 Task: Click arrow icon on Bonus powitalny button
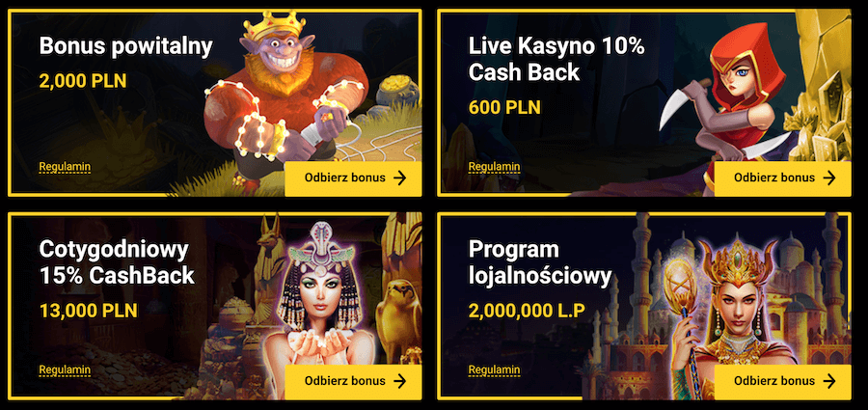[399, 178]
